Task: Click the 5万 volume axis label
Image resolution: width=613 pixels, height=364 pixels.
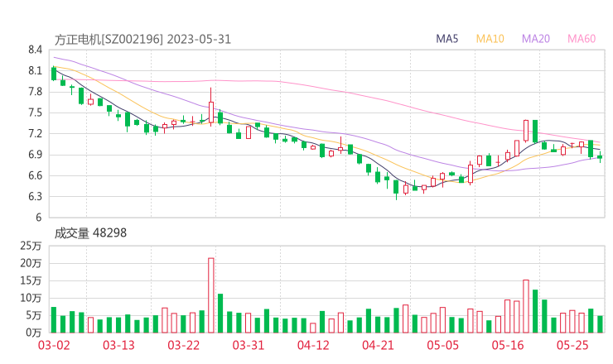Action: (x=34, y=315)
